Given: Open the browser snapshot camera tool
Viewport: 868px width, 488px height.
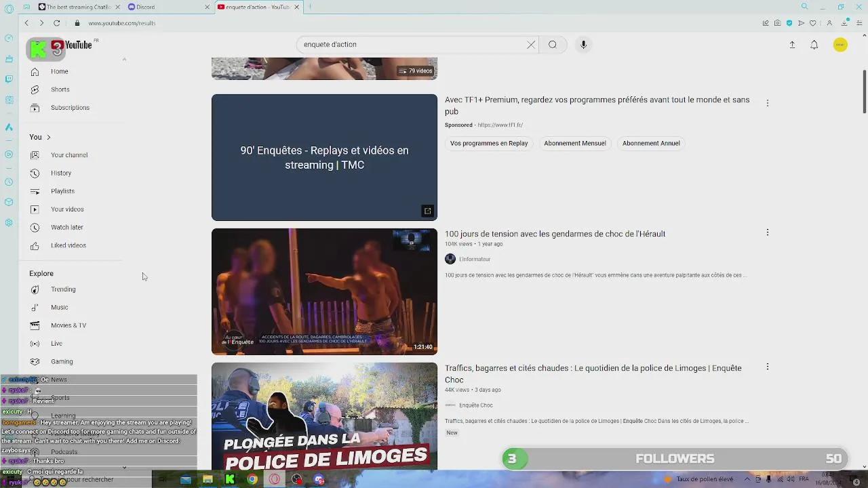Looking at the screenshot, I should (777, 23).
